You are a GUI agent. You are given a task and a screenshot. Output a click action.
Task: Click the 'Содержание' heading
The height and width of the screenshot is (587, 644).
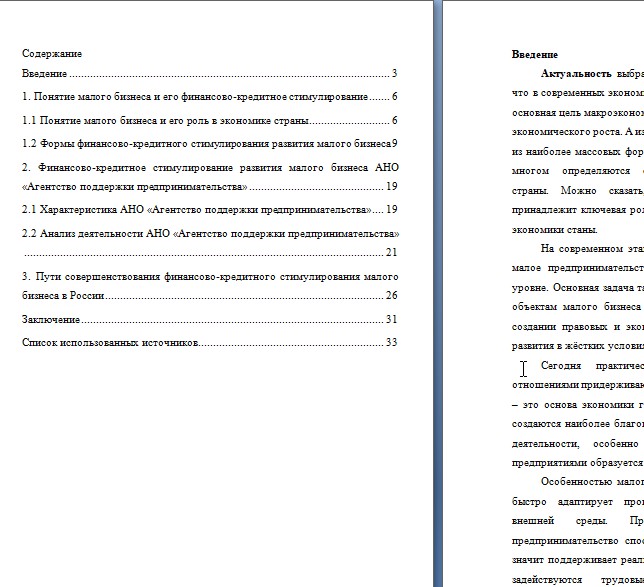[52, 54]
